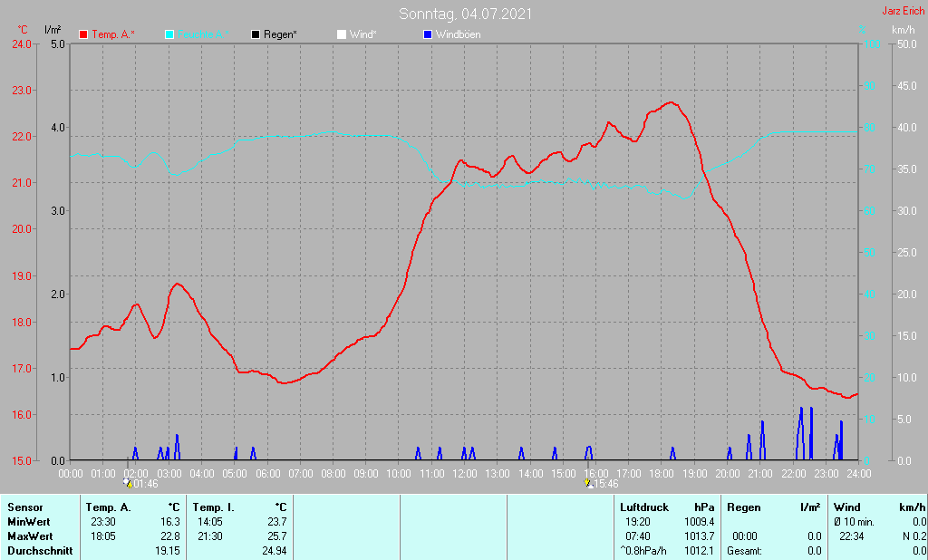Click the moonrise icon at 01:46
The width and height of the screenshot is (928, 560).
click(x=128, y=483)
